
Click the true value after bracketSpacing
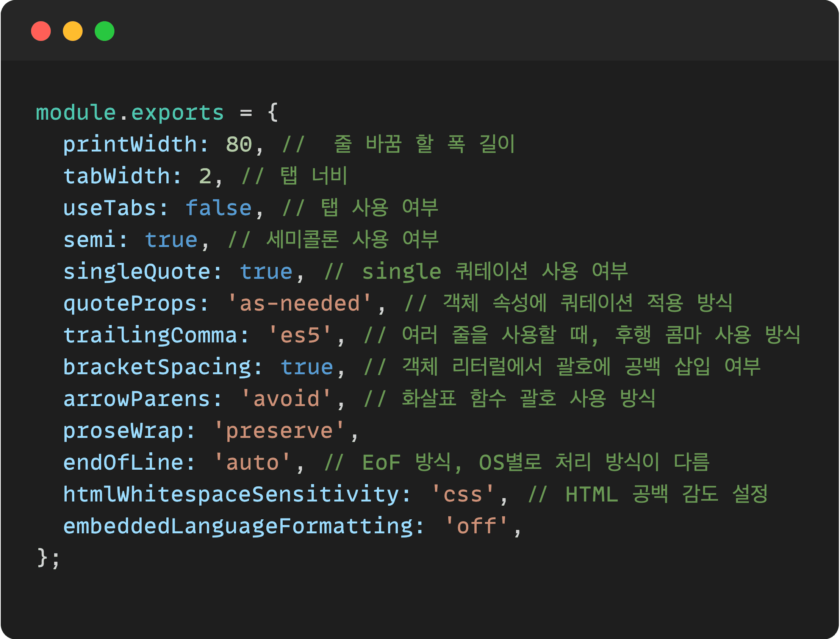pos(307,367)
